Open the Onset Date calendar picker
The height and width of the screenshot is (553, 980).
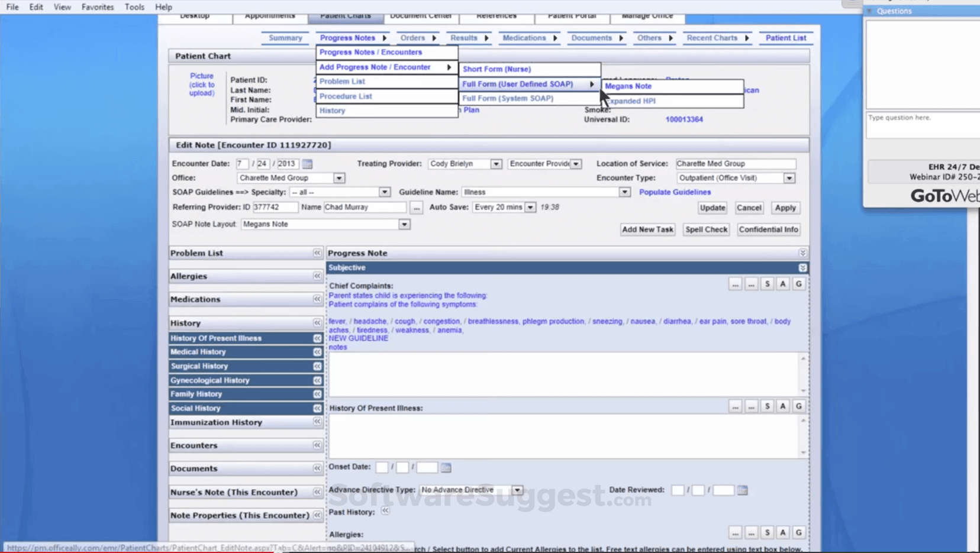coord(445,467)
